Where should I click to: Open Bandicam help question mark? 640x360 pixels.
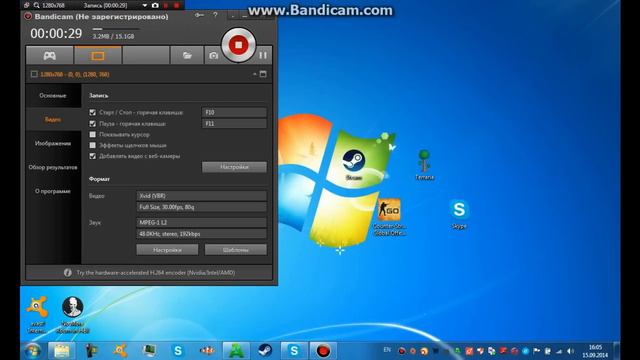(215, 16)
